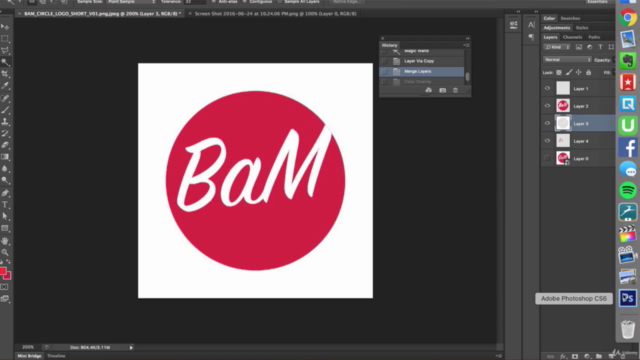Select the Horizontal Type tool
The height and width of the screenshot is (360, 640).
coord(5,204)
